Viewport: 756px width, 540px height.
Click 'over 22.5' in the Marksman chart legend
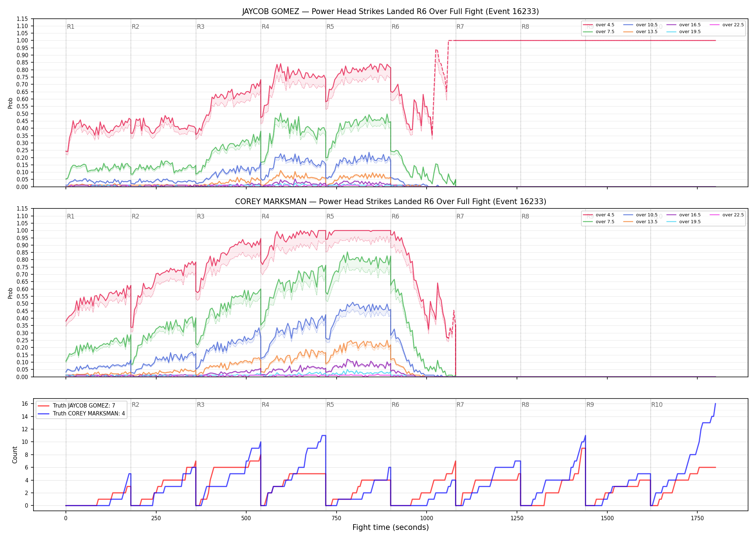click(733, 215)
